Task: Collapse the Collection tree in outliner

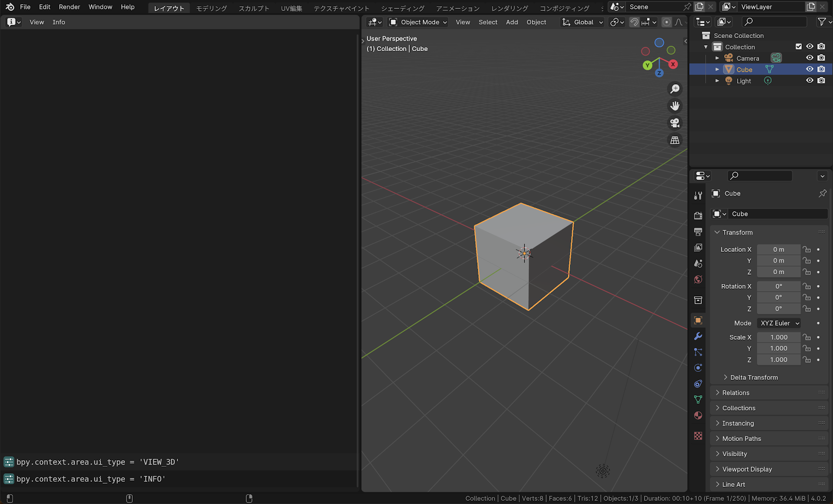Action: click(x=706, y=47)
